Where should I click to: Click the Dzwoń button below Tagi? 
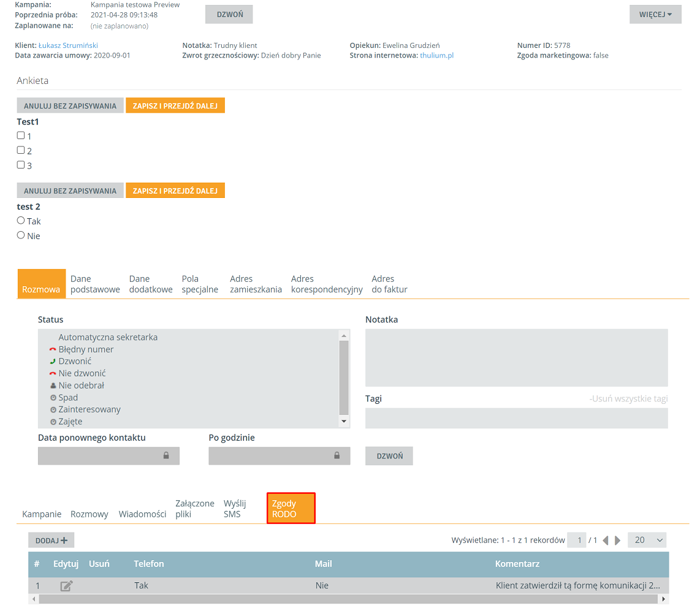(x=389, y=456)
